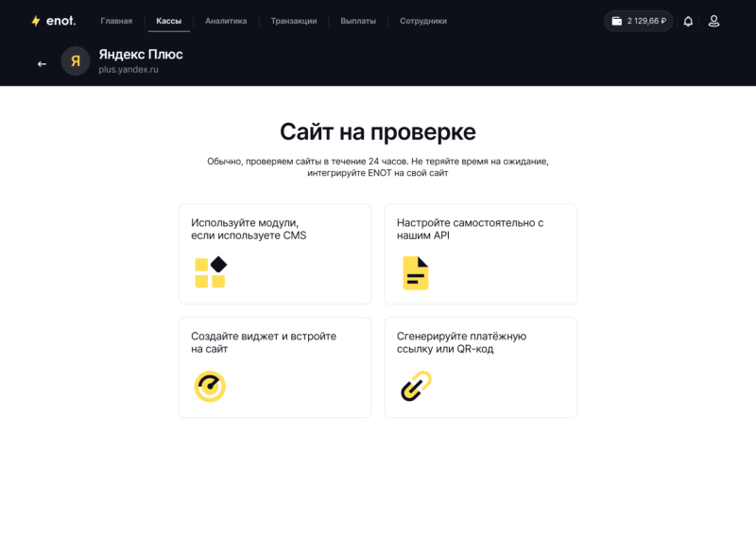The image size is (756, 538).
Task: Select the Кассы tab
Action: (169, 21)
